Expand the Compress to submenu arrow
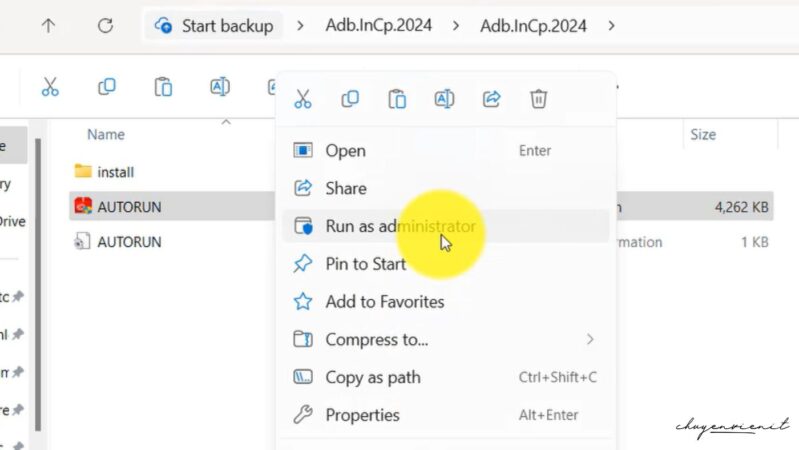This screenshot has height=450, width=799. click(590, 339)
